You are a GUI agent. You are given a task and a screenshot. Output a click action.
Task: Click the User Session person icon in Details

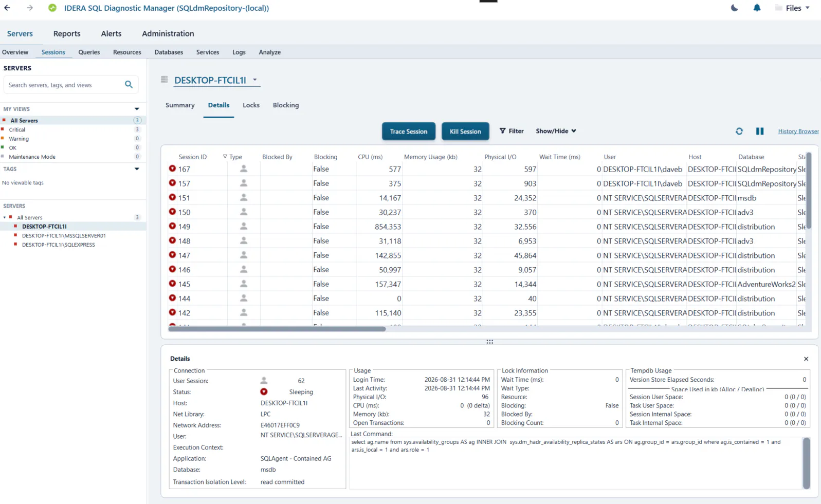[x=264, y=381]
